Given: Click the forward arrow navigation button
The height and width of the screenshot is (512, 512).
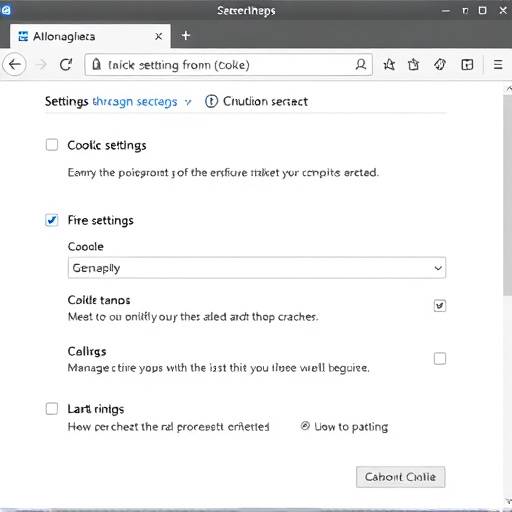Looking at the screenshot, I should click(41, 64).
